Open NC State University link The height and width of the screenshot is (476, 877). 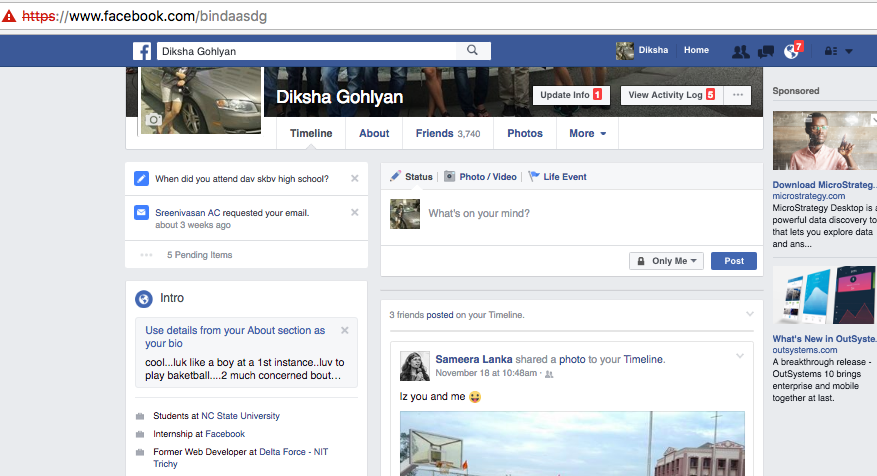pyautogui.click(x=241, y=416)
